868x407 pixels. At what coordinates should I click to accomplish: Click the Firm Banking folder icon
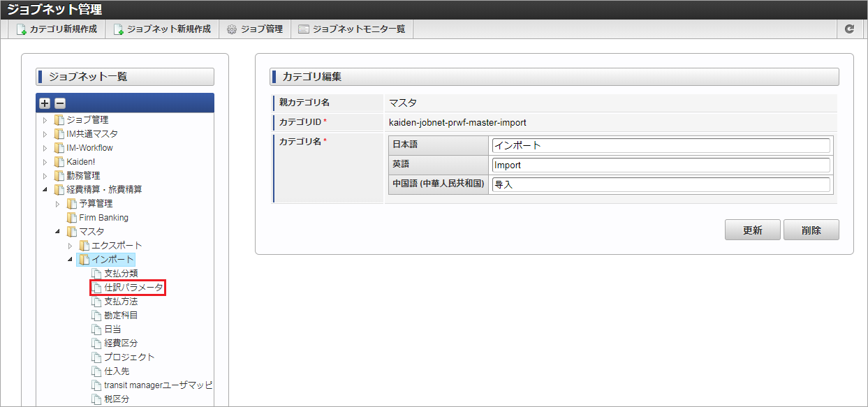click(71, 218)
